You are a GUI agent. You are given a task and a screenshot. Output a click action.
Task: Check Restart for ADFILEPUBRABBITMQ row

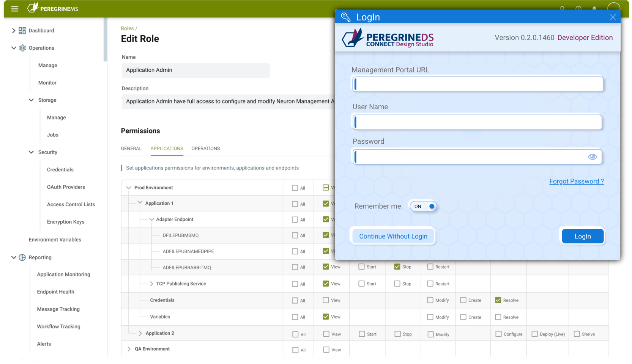[x=430, y=267]
